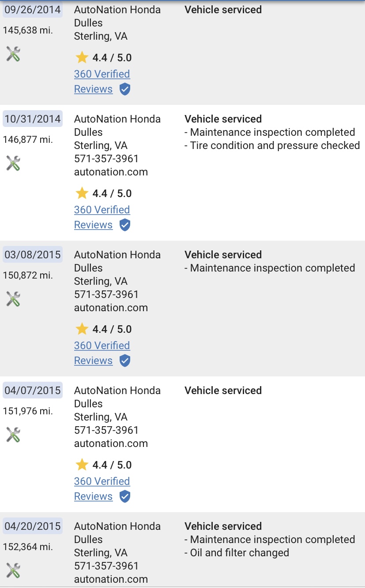
Task: Click the 4.4 / 5.0 rating in the 03/08/2015 entry
Action: (x=112, y=329)
